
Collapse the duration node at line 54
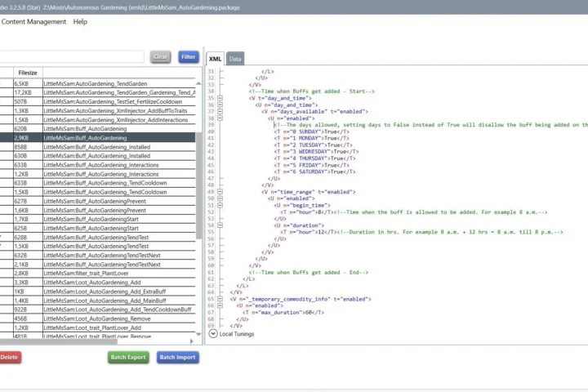[x=220, y=225]
